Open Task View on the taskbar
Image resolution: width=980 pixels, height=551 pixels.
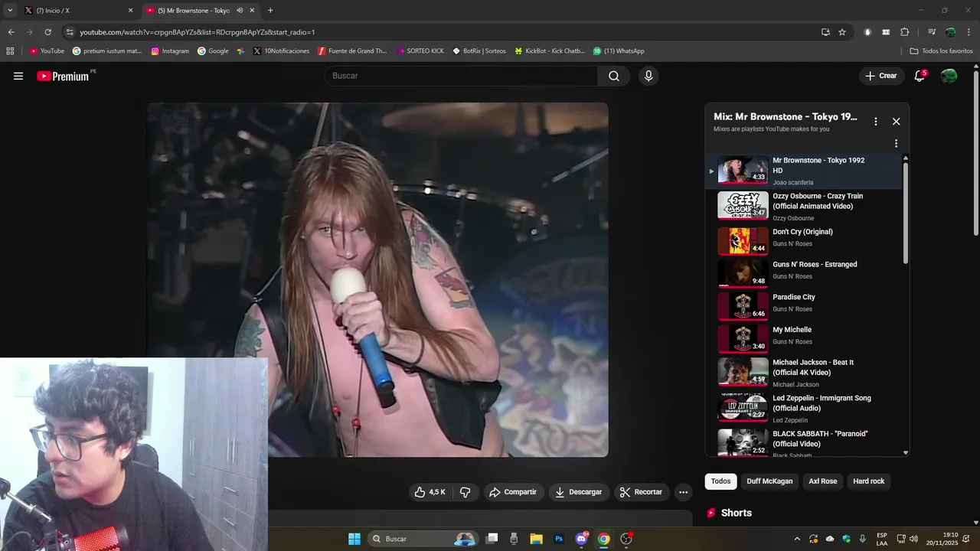492,539
